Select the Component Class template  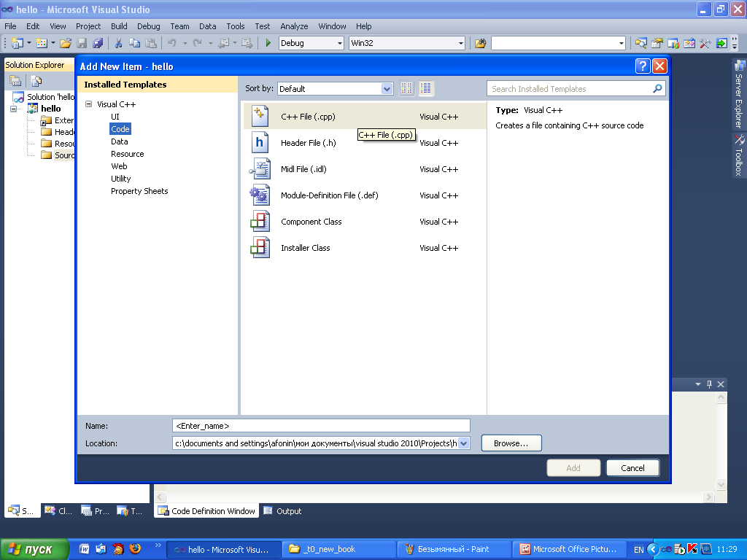365,222
